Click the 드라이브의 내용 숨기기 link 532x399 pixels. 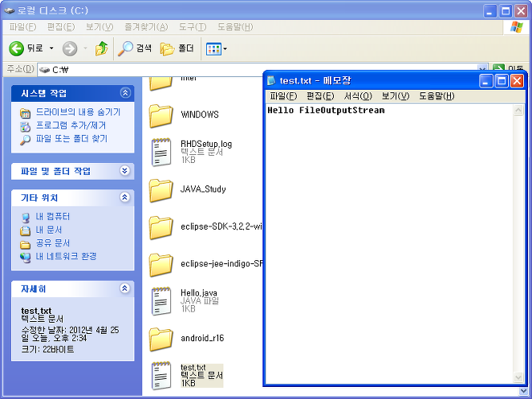(78, 112)
